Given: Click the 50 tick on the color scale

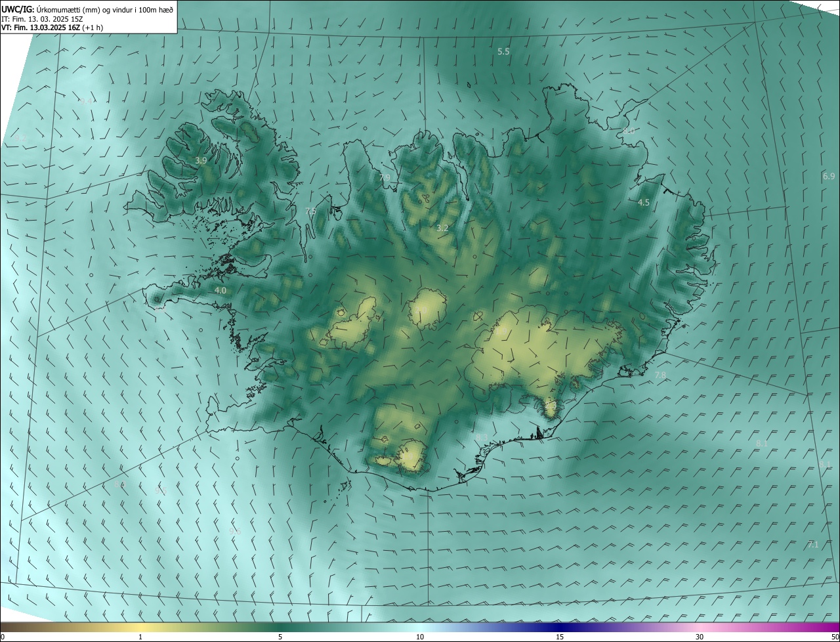Looking at the screenshot, I should [835, 637].
